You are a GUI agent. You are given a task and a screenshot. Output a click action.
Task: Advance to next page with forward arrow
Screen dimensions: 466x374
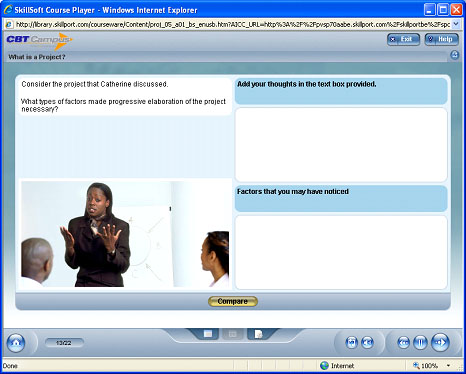point(440,342)
